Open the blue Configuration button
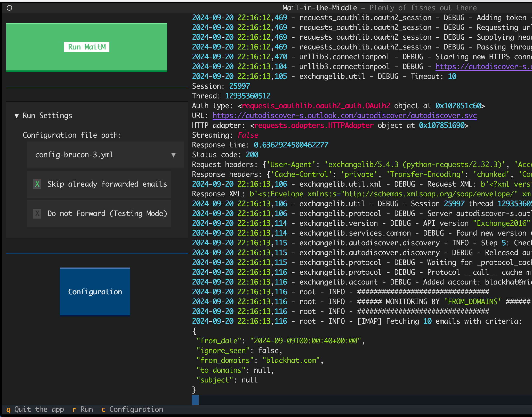Image resolution: width=532 pixels, height=417 pixels. pyautogui.click(x=95, y=291)
